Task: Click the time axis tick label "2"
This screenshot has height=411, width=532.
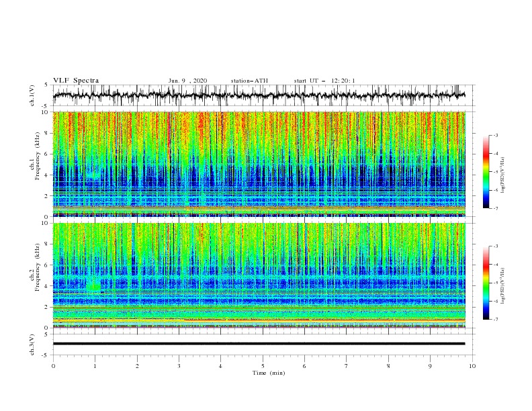Action: 137,366
